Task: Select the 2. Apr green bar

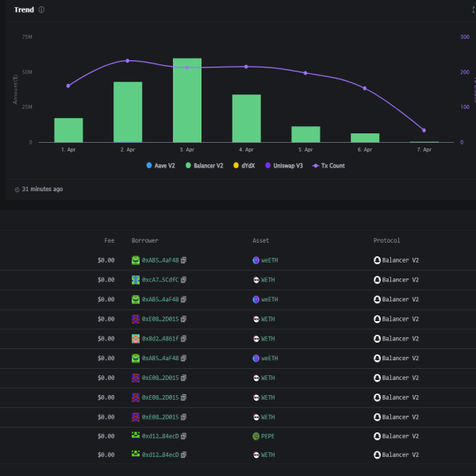Action: point(128,112)
